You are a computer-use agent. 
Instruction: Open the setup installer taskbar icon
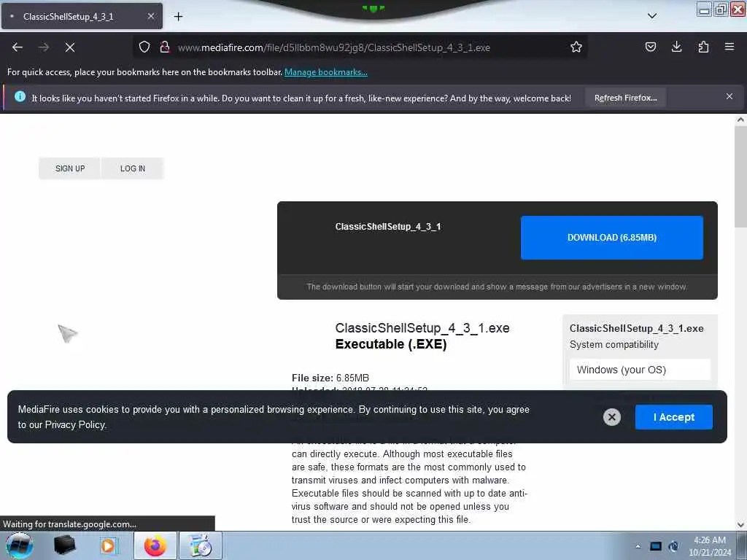click(x=201, y=545)
